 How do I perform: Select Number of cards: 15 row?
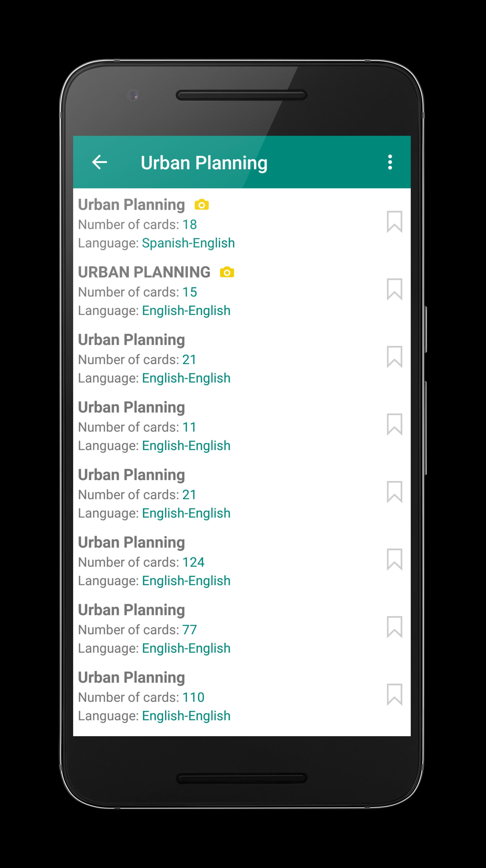pos(137,292)
